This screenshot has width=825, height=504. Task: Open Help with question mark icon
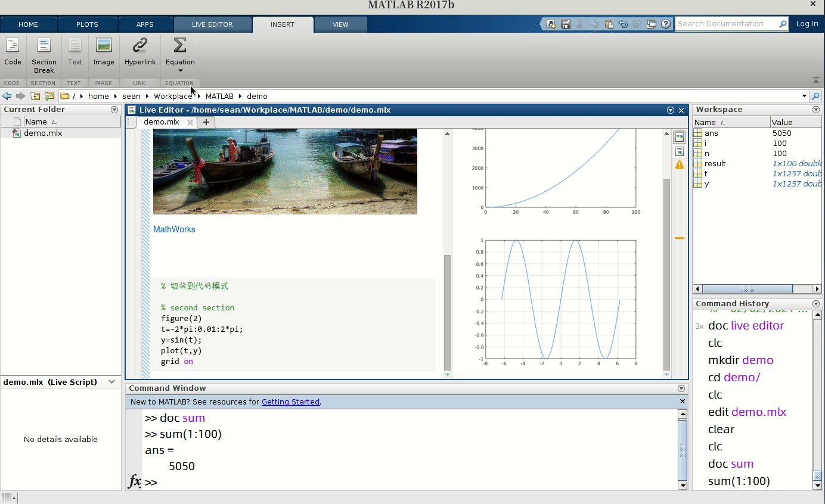(x=666, y=24)
